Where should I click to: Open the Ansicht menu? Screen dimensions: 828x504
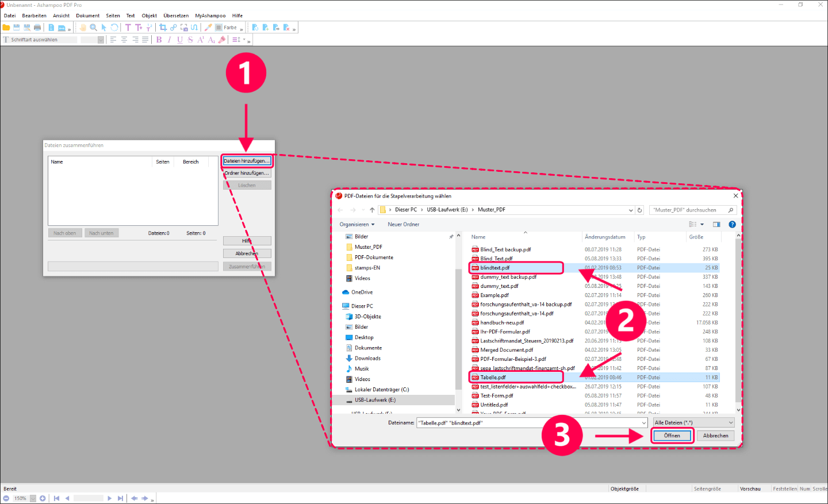[x=61, y=16]
